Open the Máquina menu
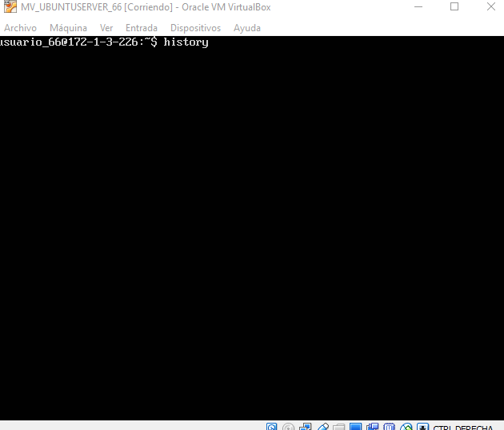This screenshot has height=430, width=504. click(x=68, y=28)
